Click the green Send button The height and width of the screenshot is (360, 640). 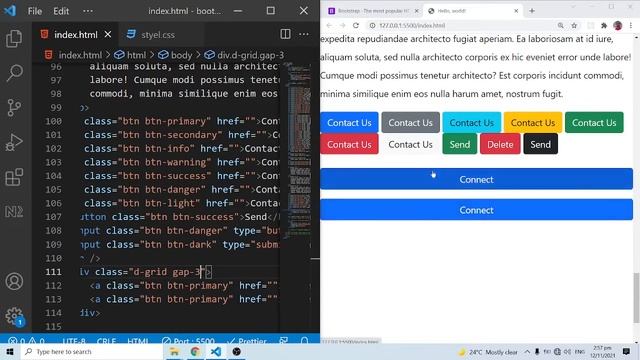point(460,144)
